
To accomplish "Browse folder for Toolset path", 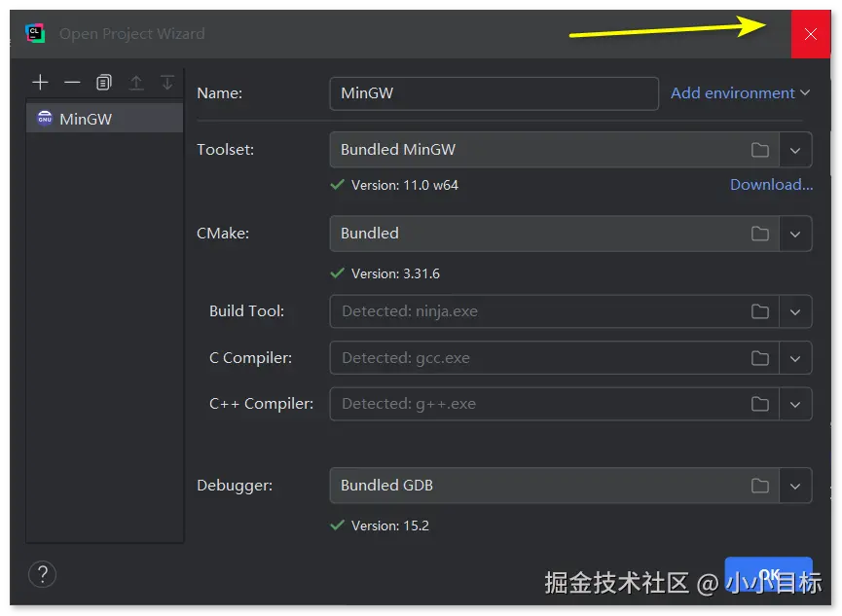I will click(x=759, y=150).
